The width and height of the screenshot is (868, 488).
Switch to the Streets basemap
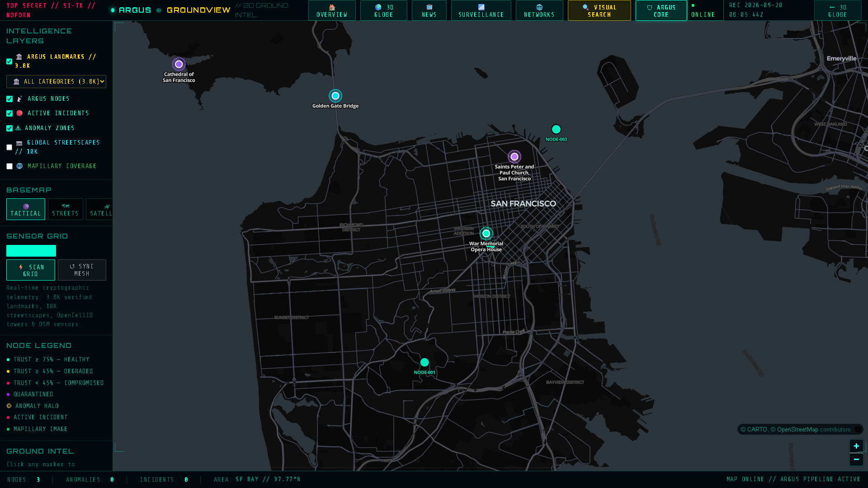coord(66,209)
